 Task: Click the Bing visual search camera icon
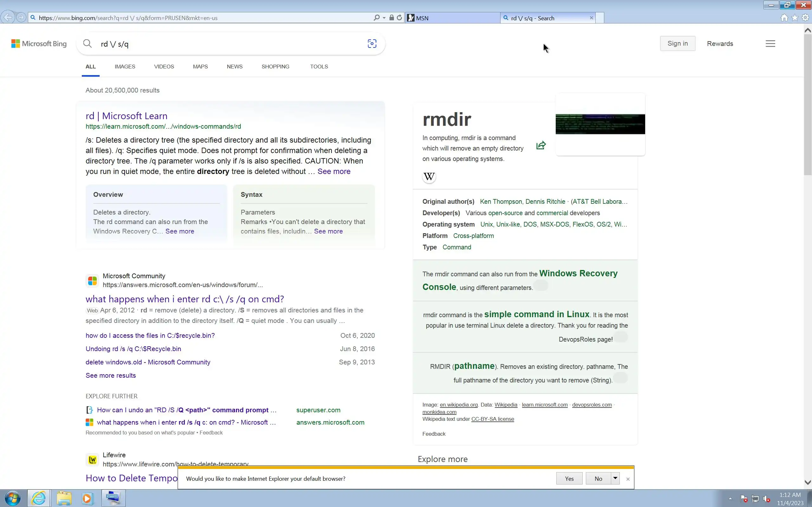coord(372,44)
